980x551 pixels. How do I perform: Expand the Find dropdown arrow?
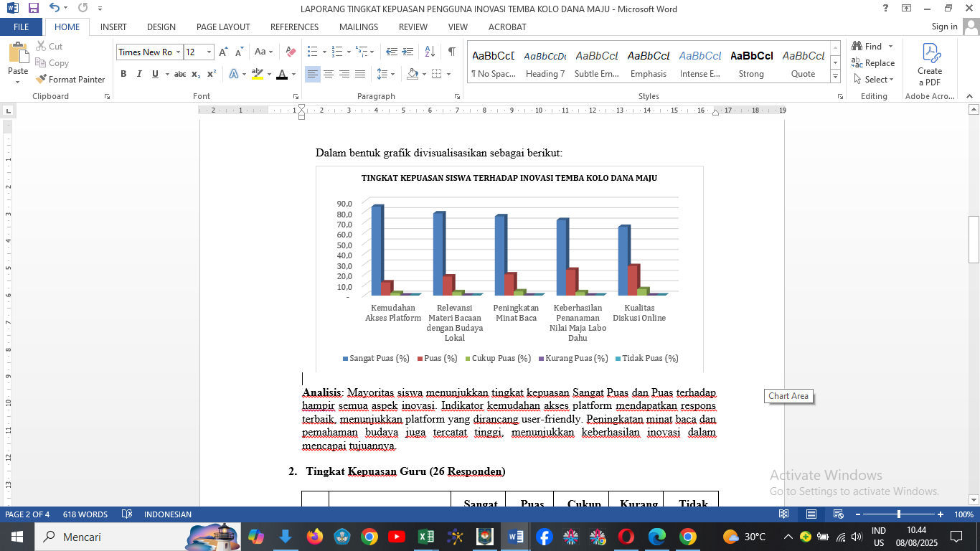(x=891, y=47)
